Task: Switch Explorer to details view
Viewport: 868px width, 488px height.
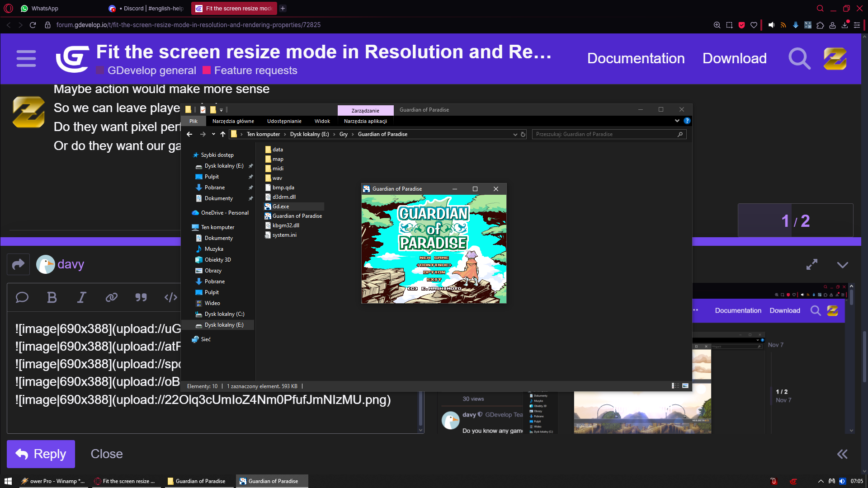Action: coord(675,386)
